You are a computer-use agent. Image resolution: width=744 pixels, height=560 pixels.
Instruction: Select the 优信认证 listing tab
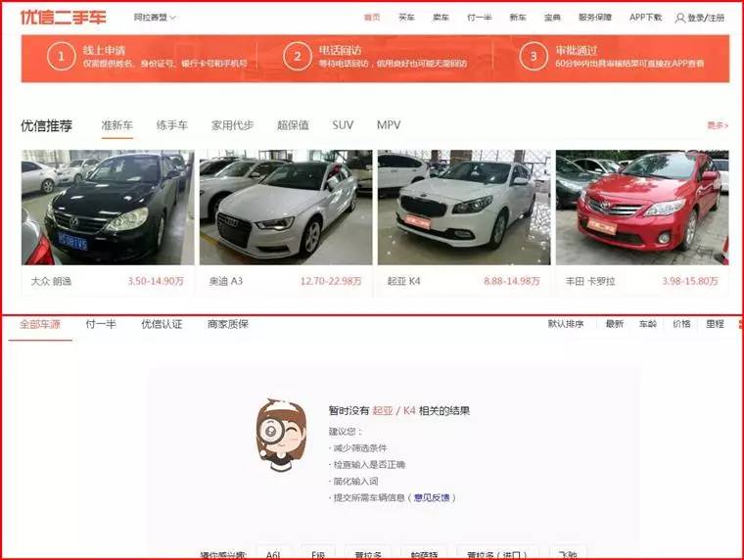pos(162,325)
